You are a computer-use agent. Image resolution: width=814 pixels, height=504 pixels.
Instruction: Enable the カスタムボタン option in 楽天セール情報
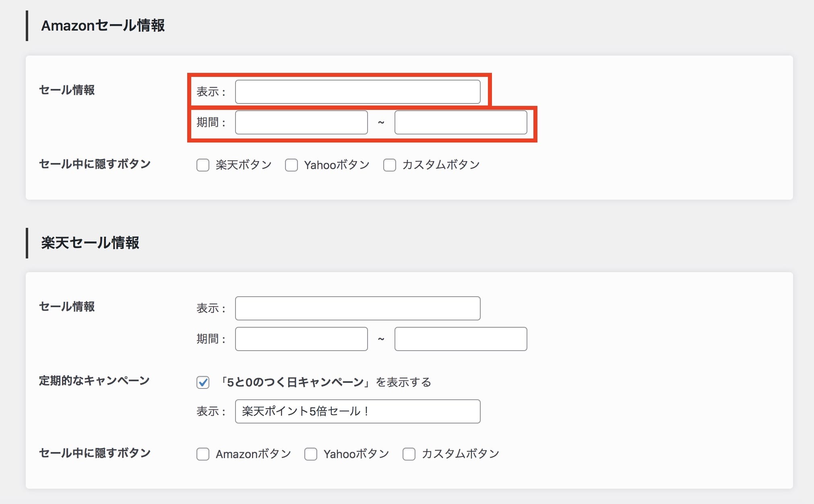[409, 454]
